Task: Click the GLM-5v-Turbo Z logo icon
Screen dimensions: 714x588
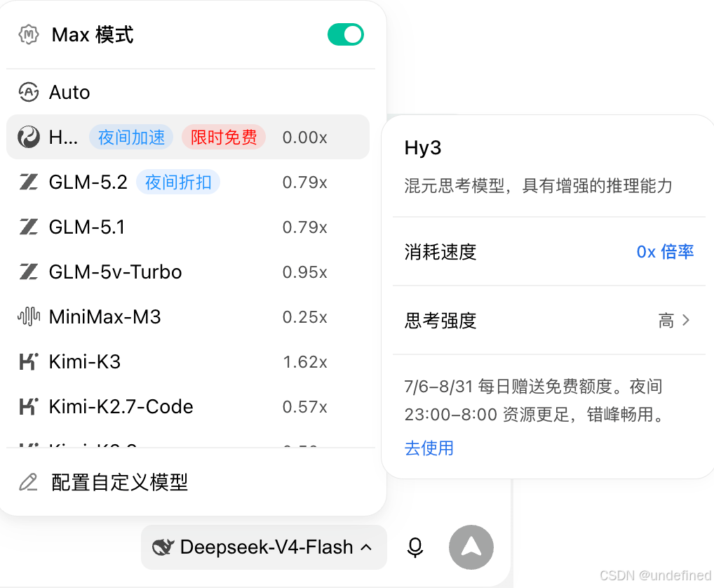Action: (x=29, y=272)
